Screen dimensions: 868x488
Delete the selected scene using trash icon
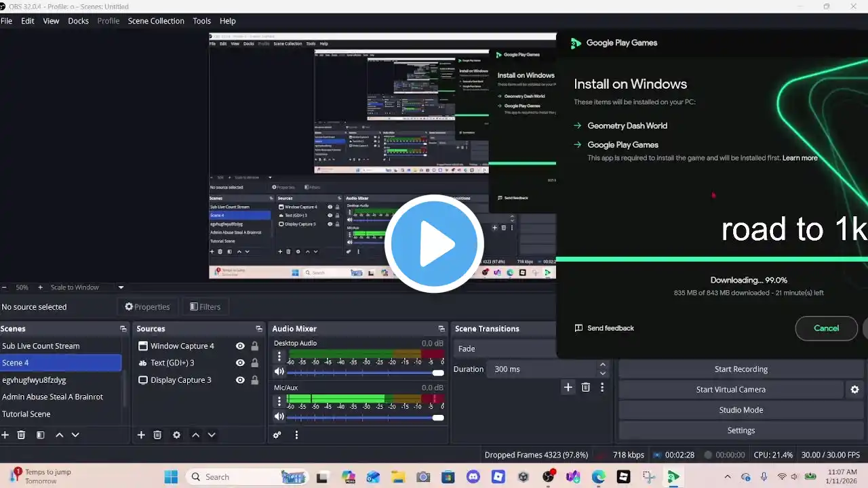22,435
